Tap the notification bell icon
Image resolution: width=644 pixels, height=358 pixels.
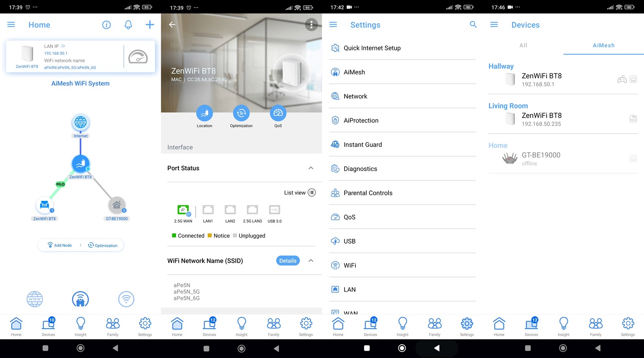pyautogui.click(x=128, y=25)
